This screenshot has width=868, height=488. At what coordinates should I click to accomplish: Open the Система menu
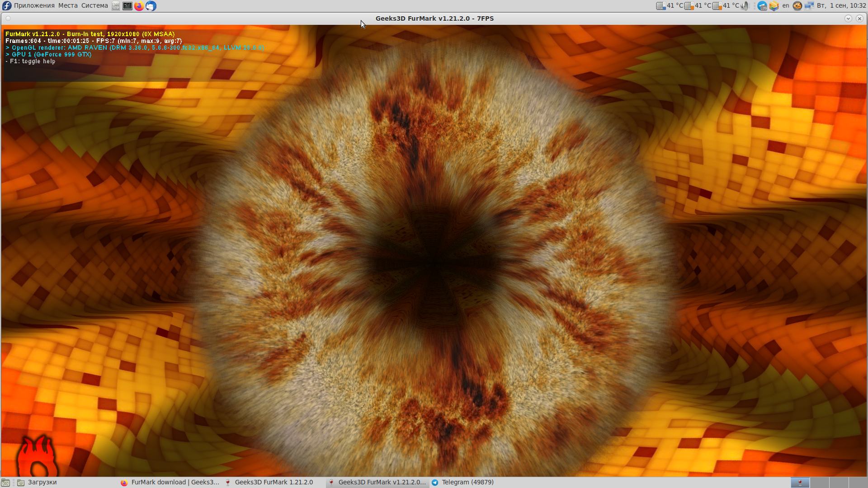tap(94, 6)
